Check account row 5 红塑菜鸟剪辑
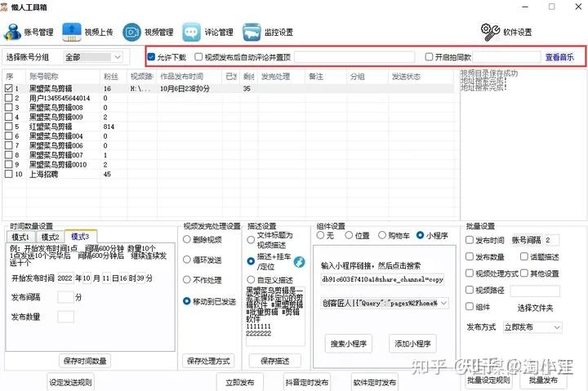The image size is (588, 391). click(9, 127)
